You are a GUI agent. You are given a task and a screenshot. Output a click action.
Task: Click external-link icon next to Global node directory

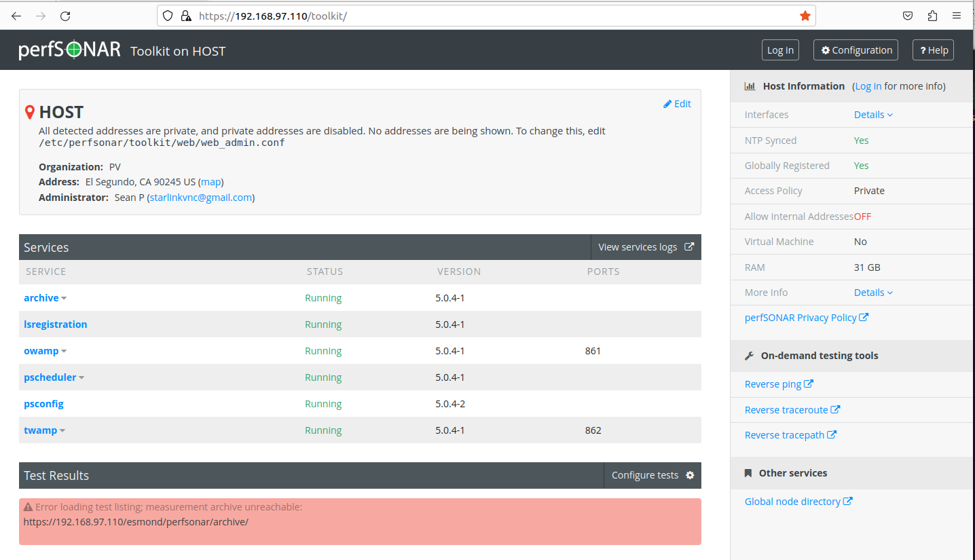tap(848, 501)
